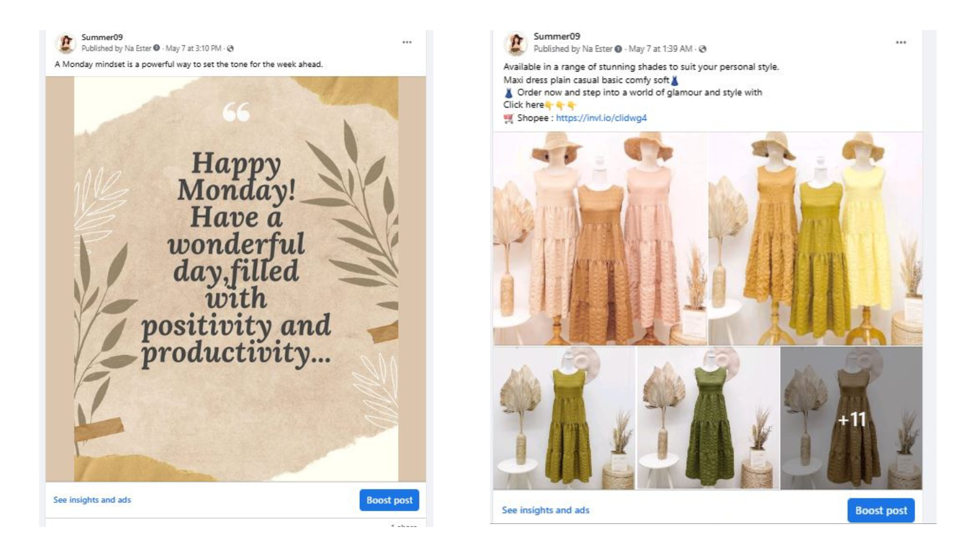Click the May 7 at 3:10 PM timestamp
Screen dimensions: 980x551
(193, 48)
